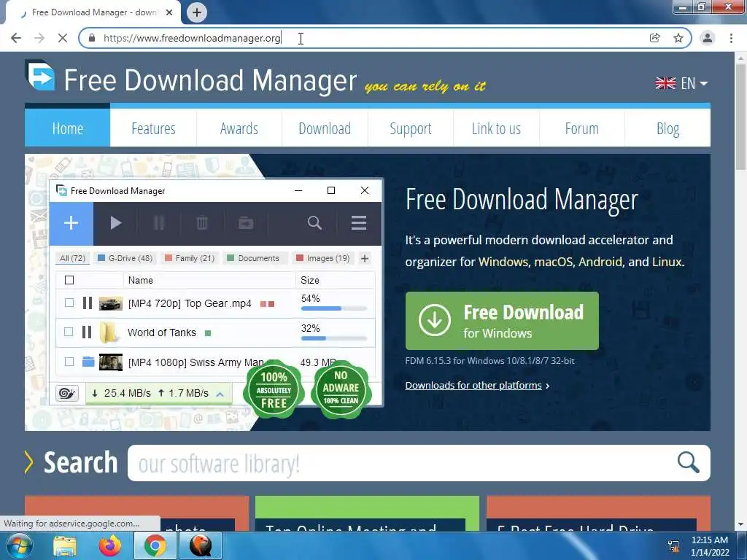Tick the checkbox for World of Tanks row
This screenshot has height=560, width=747.
click(69, 332)
